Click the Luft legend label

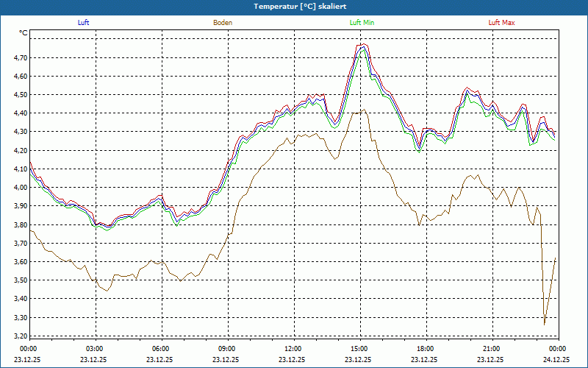point(84,23)
